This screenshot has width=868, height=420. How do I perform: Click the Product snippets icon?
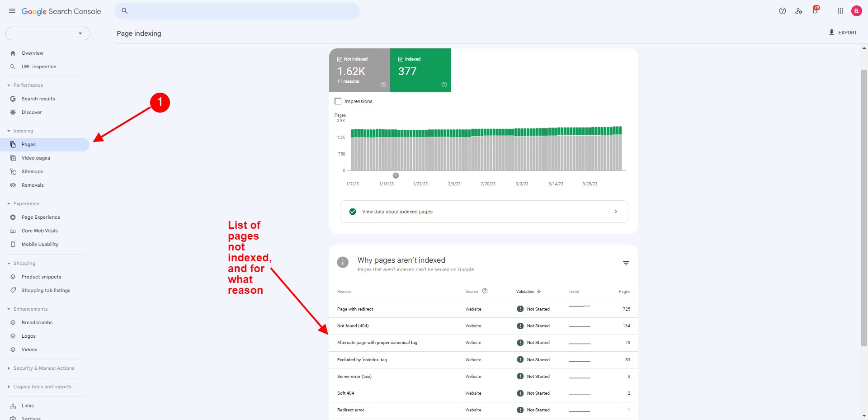coord(13,277)
